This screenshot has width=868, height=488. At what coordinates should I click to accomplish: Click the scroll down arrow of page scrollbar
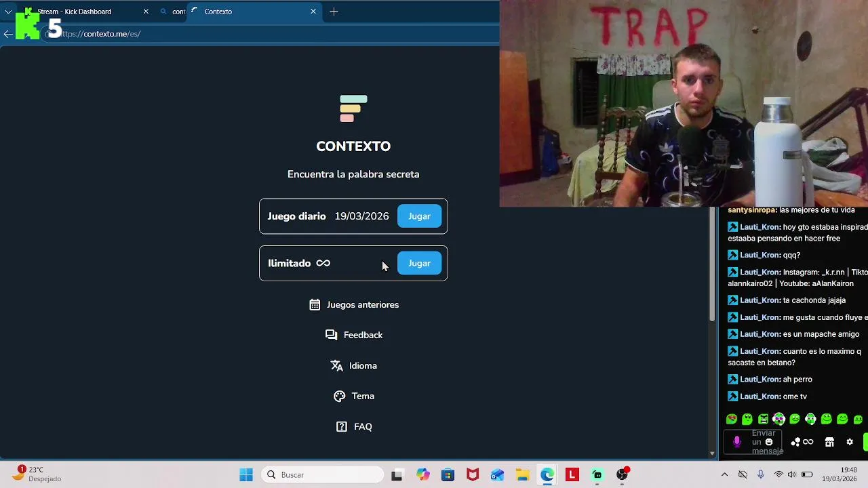coord(712,453)
